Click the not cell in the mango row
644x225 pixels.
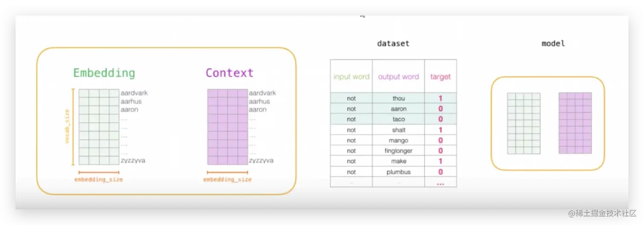[351, 140]
